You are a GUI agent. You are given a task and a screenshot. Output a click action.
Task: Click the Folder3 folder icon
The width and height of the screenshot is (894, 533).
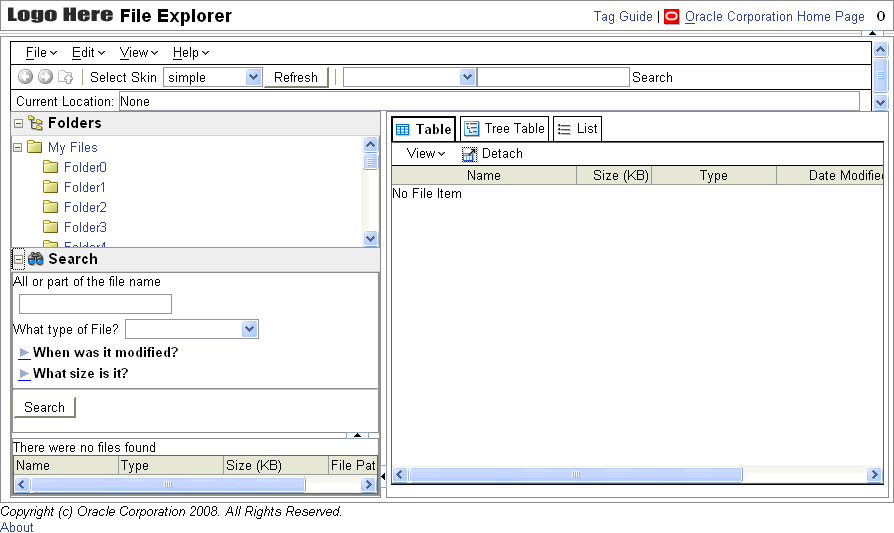coord(50,227)
